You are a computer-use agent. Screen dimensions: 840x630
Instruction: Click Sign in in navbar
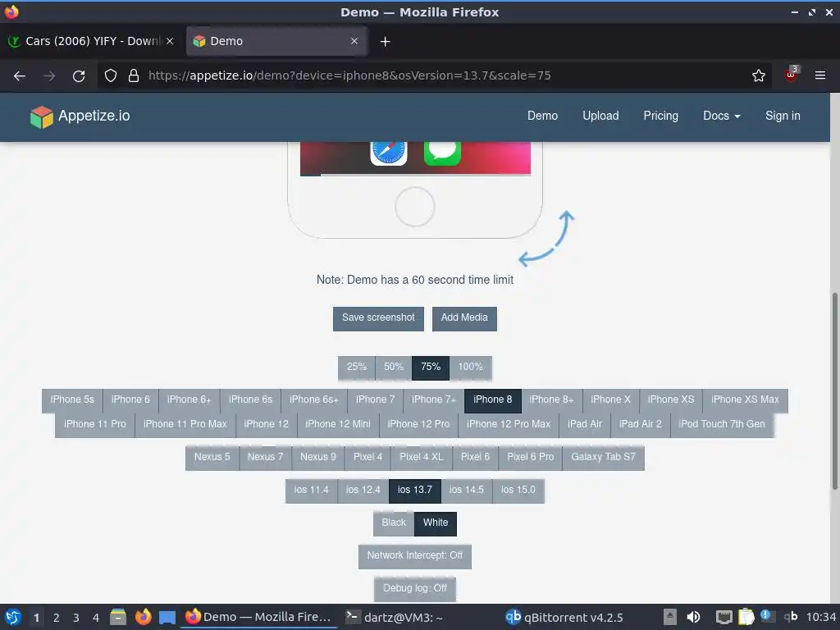(782, 116)
